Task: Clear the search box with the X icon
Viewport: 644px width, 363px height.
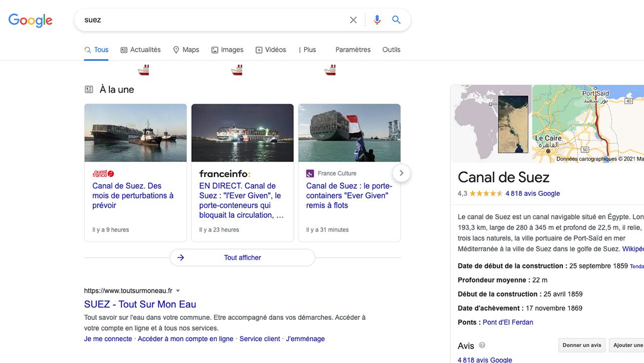Action: pyautogui.click(x=353, y=20)
